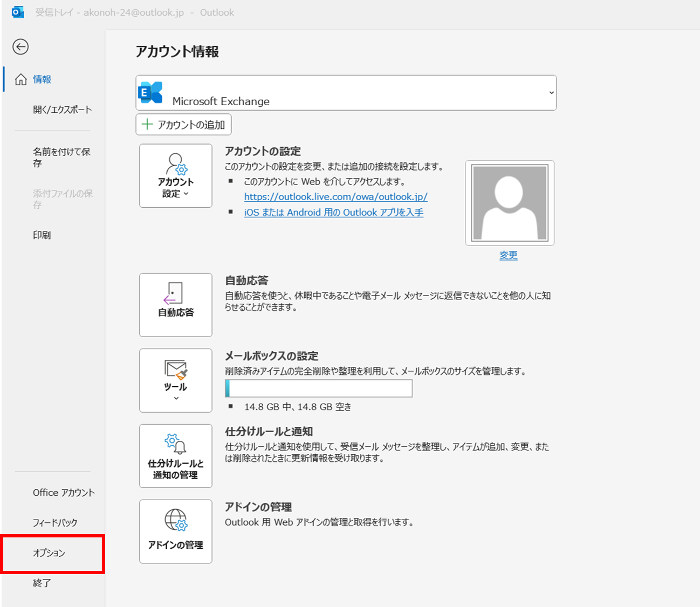Click the iOS/Android Outlook app link
Image resolution: width=700 pixels, height=607 pixels.
click(x=333, y=213)
